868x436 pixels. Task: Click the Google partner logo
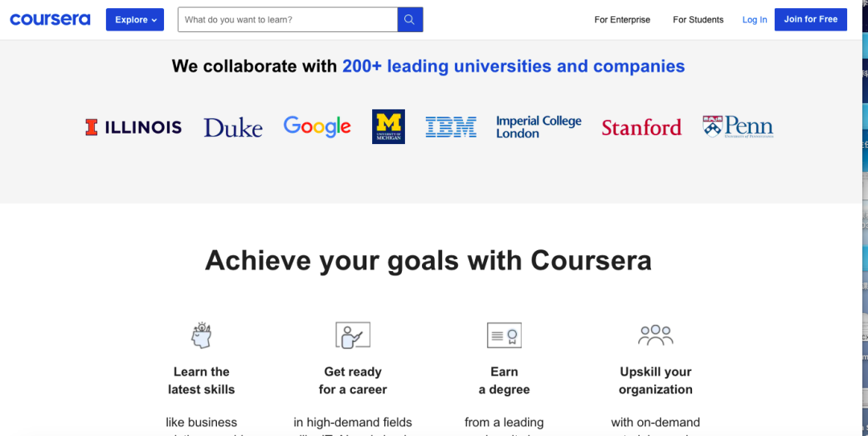click(317, 126)
